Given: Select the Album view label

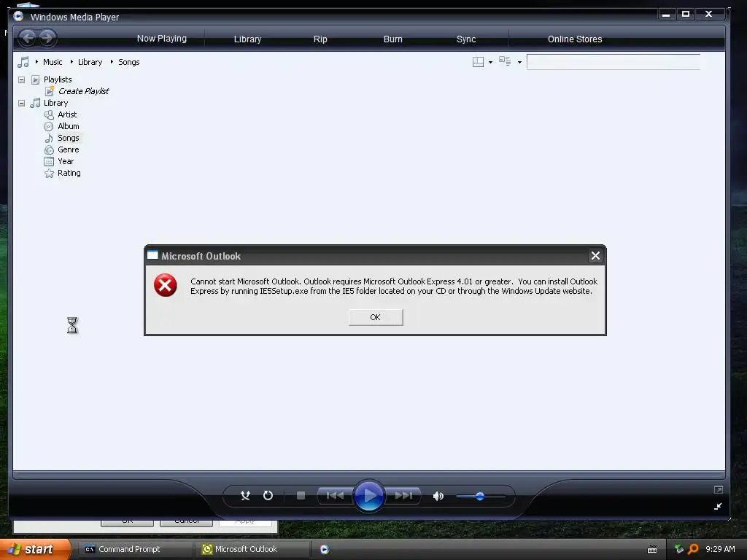Looking at the screenshot, I should [69, 126].
